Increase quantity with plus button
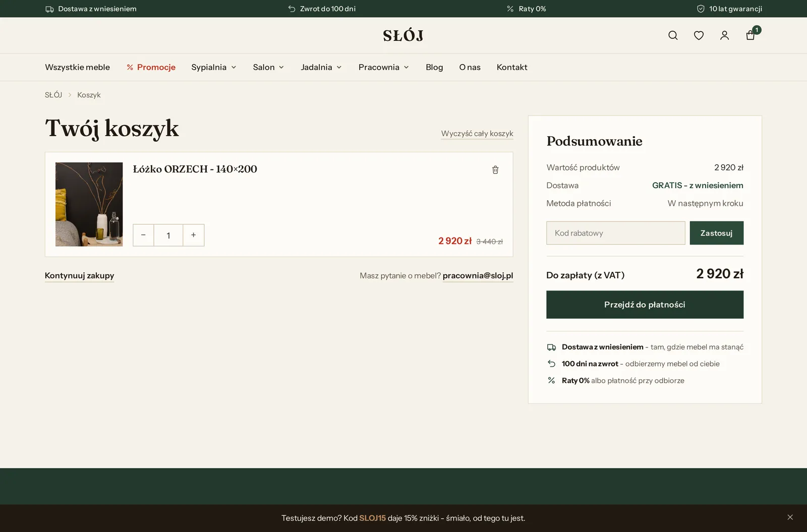The width and height of the screenshot is (807, 532). 194,235
